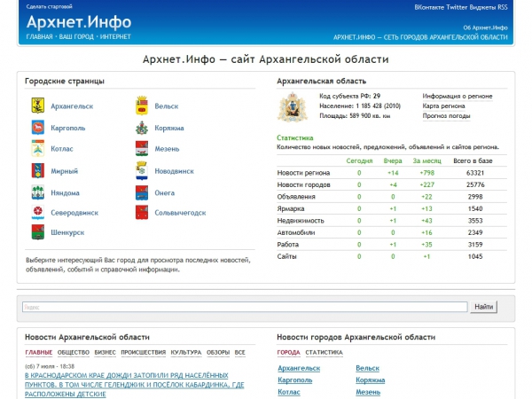Screen dimensions: 532x399
Task: Click the Котлас coat of arms icon
Action: [37, 148]
